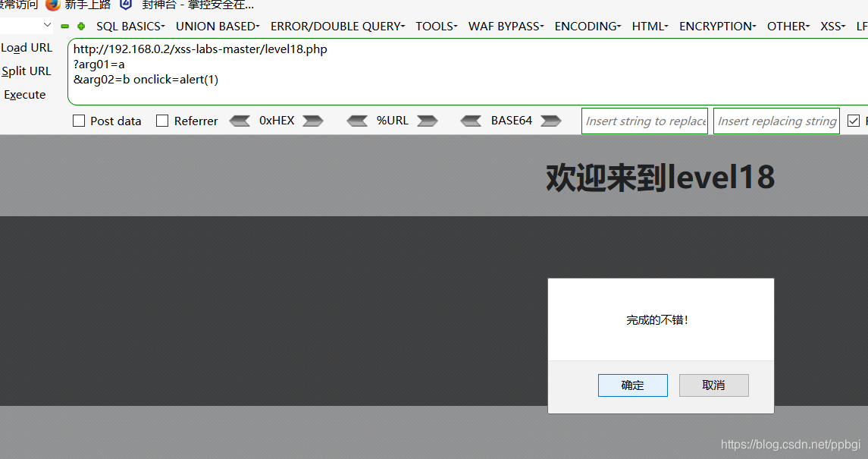The width and height of the screenshot is (868, 459).
Task: Click the right arrow beside BASE64
Action: pyautogui.click(x=551, y=121)
